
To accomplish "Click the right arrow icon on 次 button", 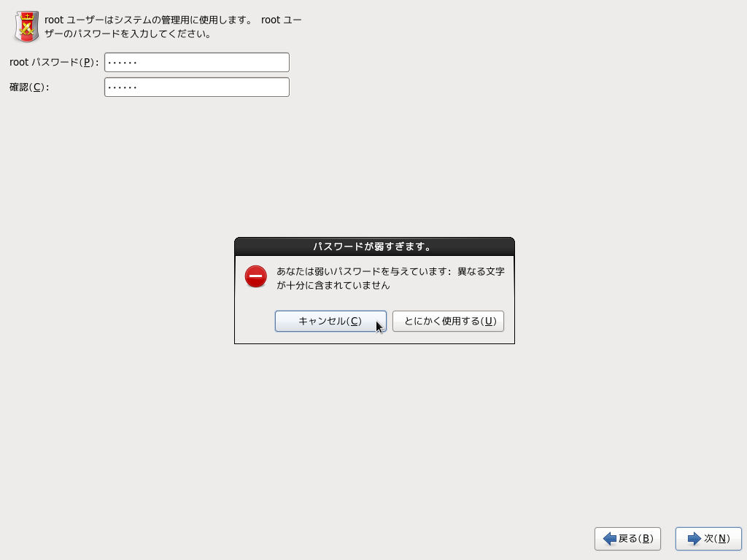I will click(694, 539).
